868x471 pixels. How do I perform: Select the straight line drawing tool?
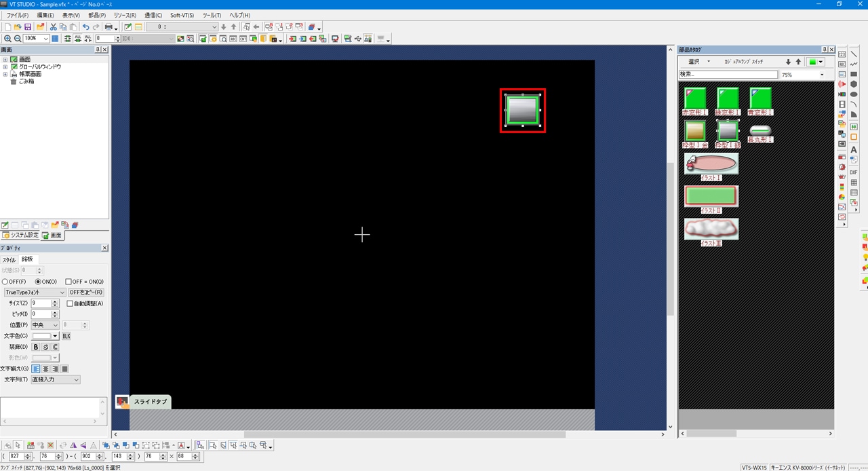pos(854,54)
